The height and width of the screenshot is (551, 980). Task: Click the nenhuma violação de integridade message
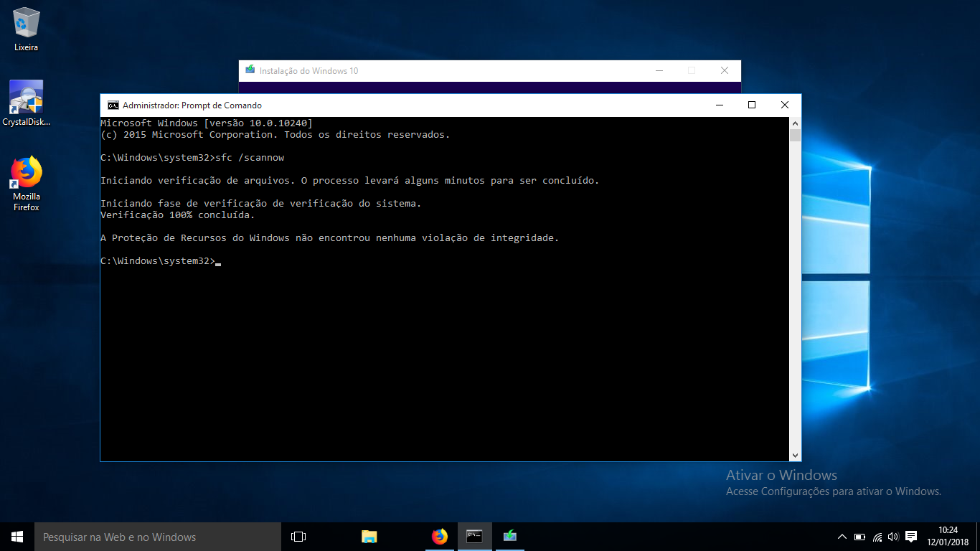pos(329,237)
